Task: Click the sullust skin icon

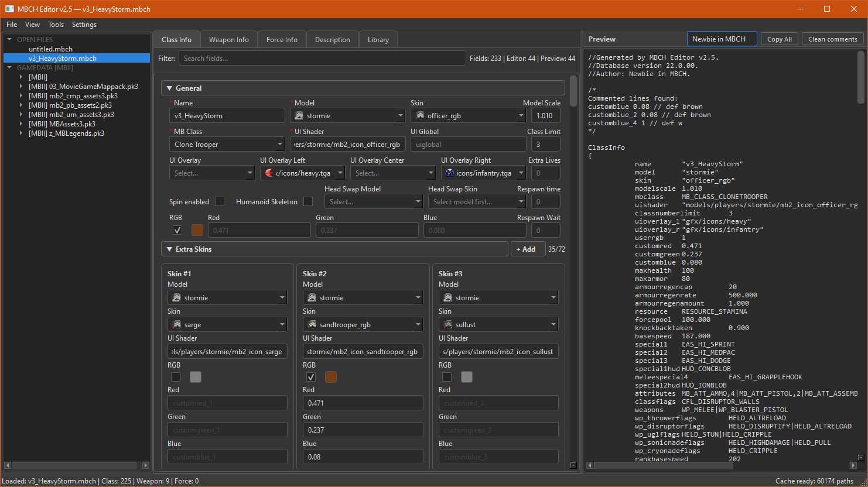Action: [x=448, y=325]
